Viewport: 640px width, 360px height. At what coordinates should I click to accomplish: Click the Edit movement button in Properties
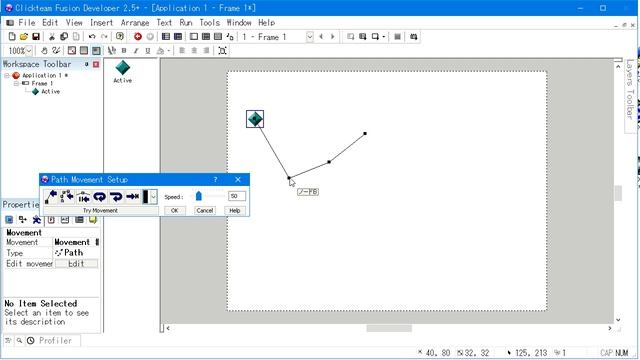click(x=76, y=264)
